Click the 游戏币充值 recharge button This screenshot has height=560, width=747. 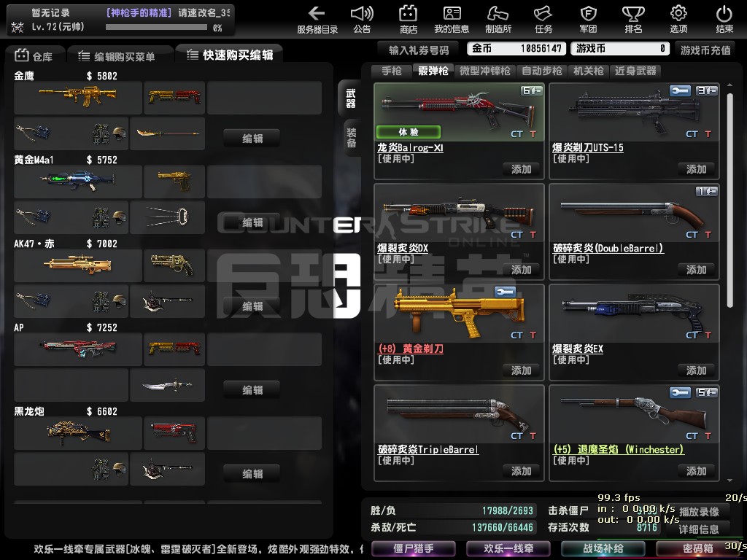click(705, 50)
